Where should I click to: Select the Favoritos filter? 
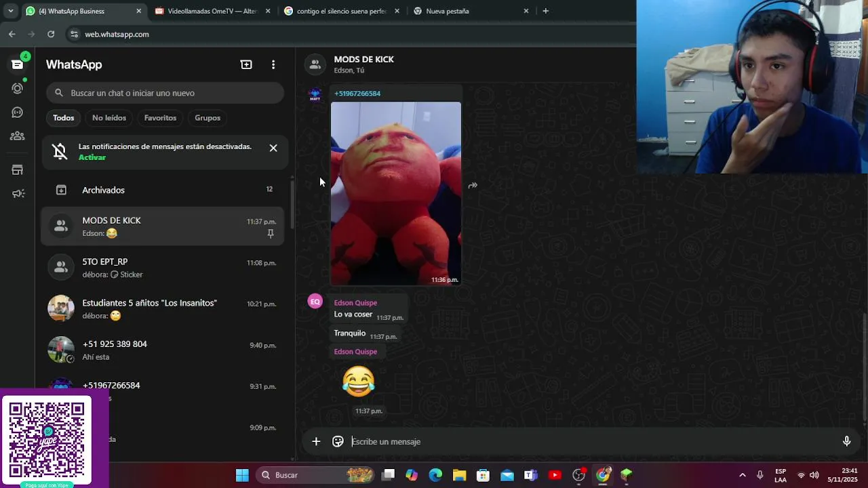point(160,118)
